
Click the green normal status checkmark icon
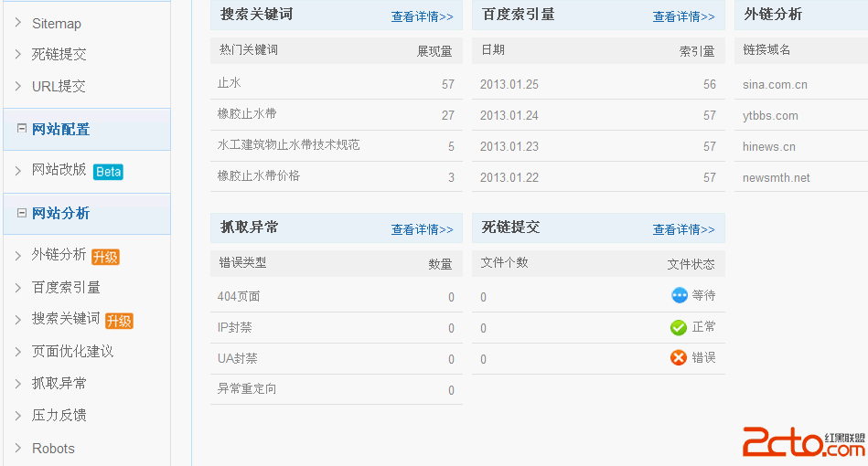(679, 327)
